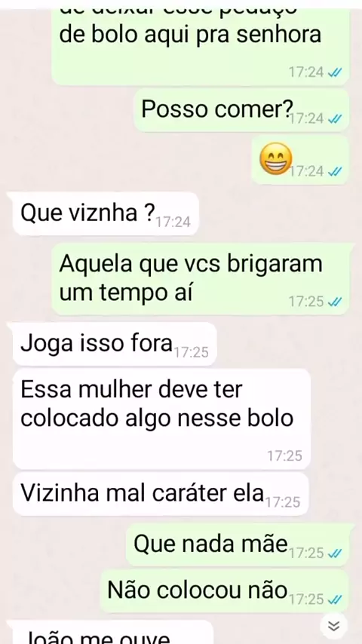Tap the scroll-to-bottom double chevron button

point(334,626)
